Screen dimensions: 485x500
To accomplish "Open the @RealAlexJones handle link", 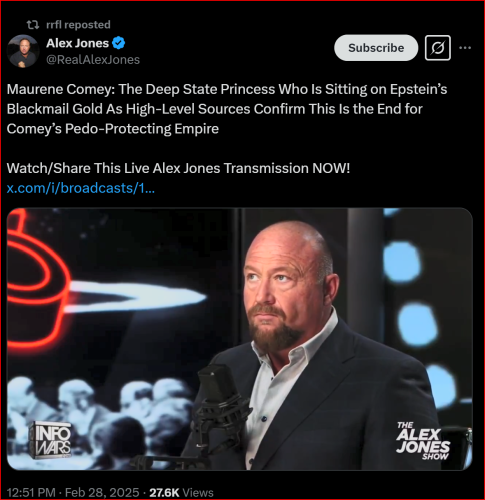I will tap(93, 60).
